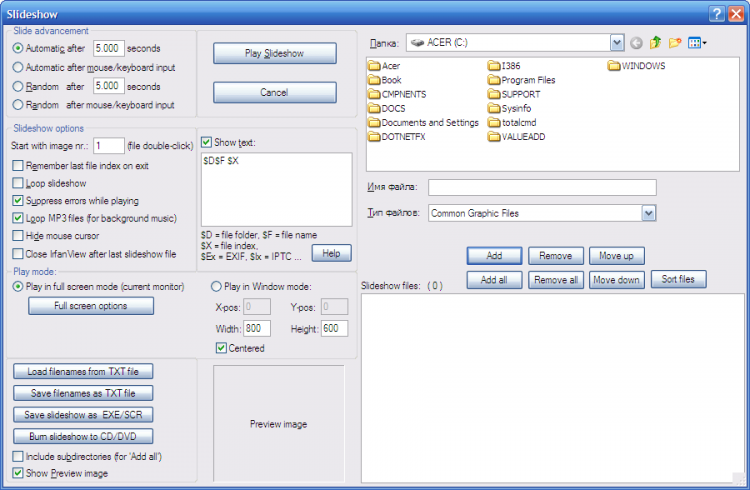The image size is (750, 490).
Task: Click the Remove button
Action: click(556, 256)
